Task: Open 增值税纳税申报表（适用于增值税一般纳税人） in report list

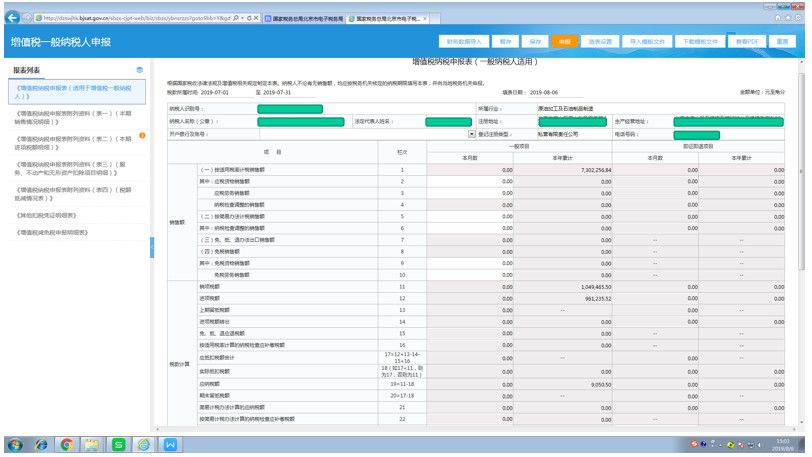Action: pyautogui.click(x=77, y=92)
